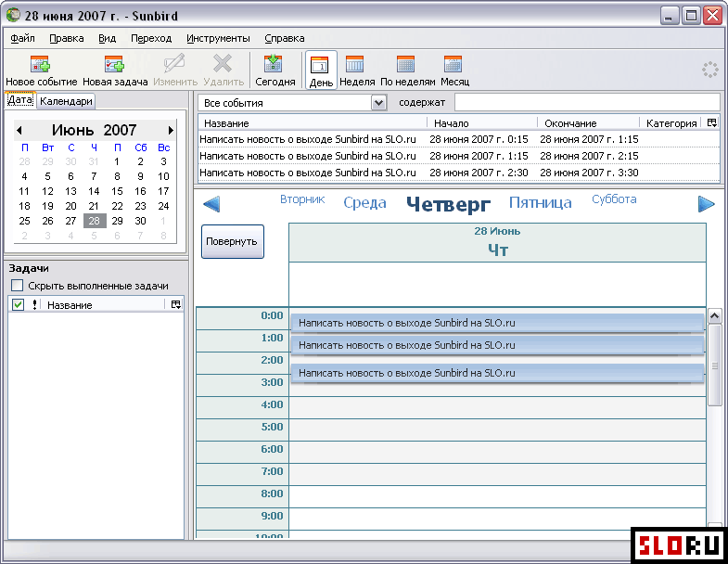Viewport: 728px width, 564px height.
Task: Click the 28 Июнь Чт day column header
Action: click(x=497, y=242)
